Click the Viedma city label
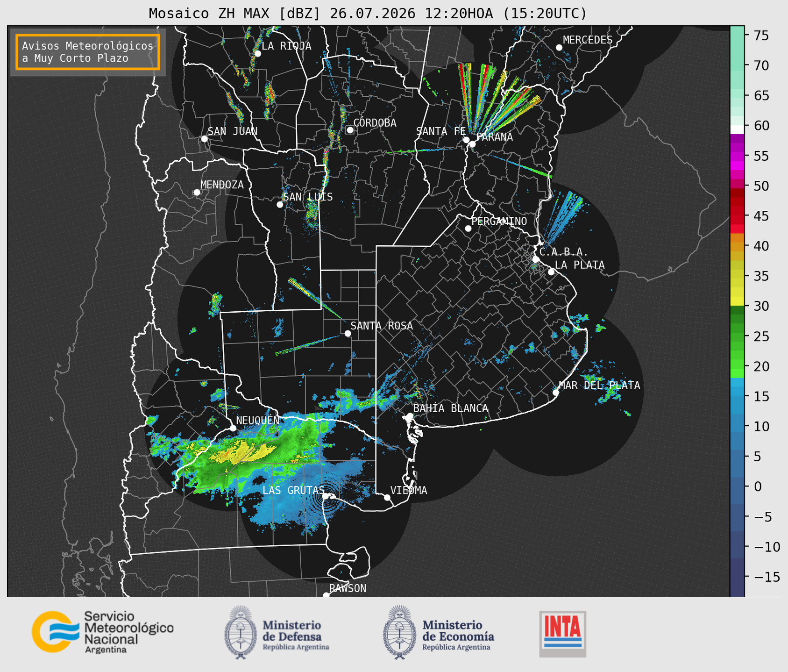Image resolution: width=788 pixels, height=672 pixels. click(x=409, y=490)
